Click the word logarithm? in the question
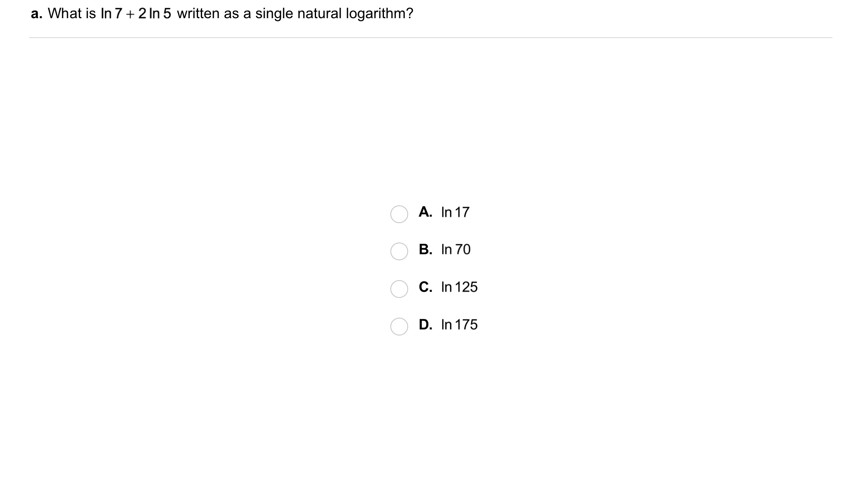 point(379,14)
